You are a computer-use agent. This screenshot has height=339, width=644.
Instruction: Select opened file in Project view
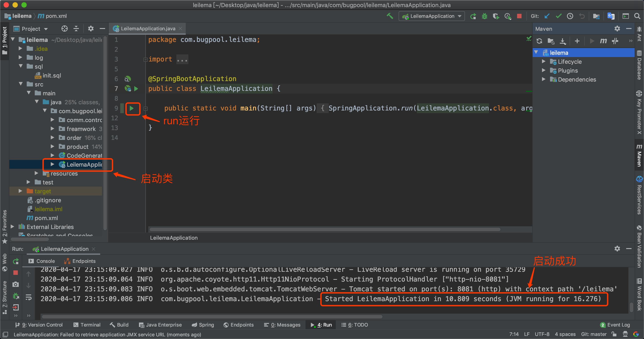(x=64, y=29)
